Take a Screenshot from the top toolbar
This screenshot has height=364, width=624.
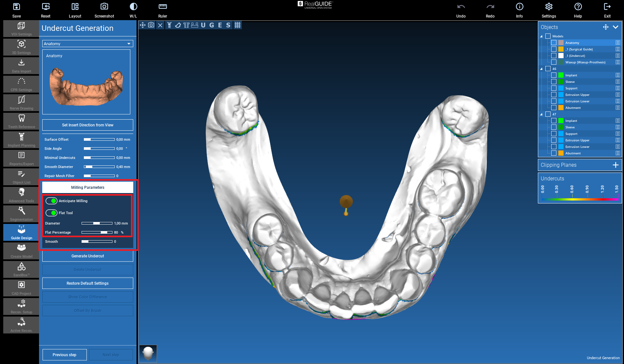click(x=104, y=10)
